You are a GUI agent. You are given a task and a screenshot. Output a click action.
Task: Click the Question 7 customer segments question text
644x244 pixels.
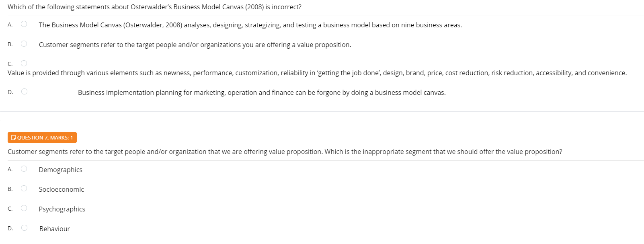(285, 152)
